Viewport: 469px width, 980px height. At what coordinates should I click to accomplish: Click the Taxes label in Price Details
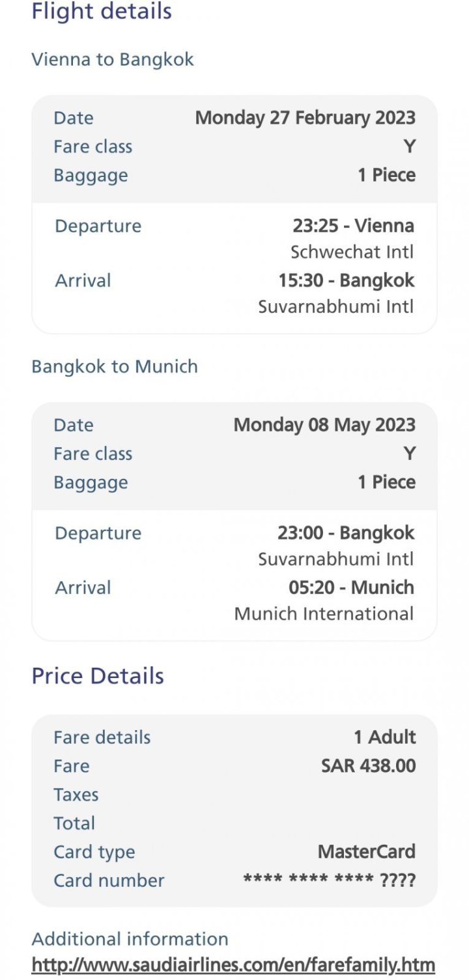(76, 795)
